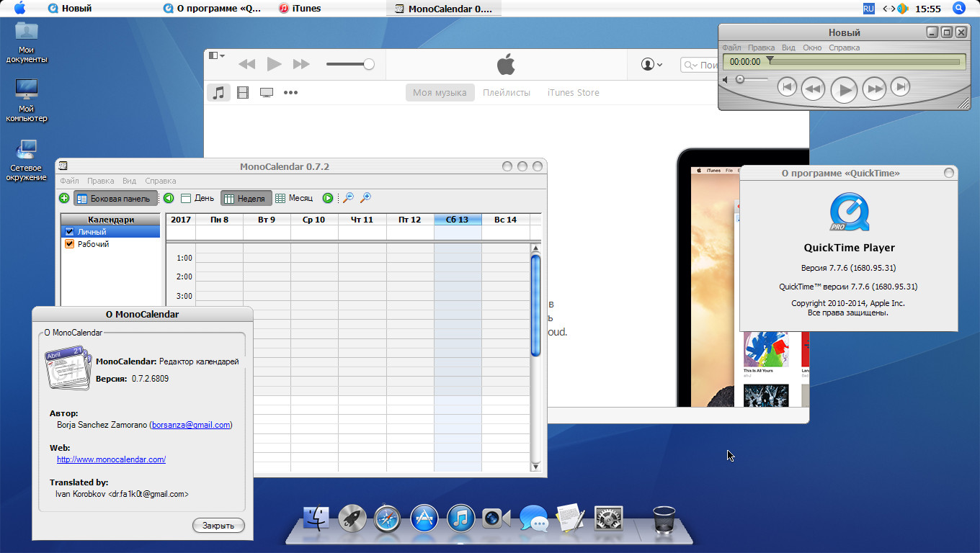This screenshot has height=553, width=980.
Task: Open Окно menu in QuickTime player
Action: (812, 48)
